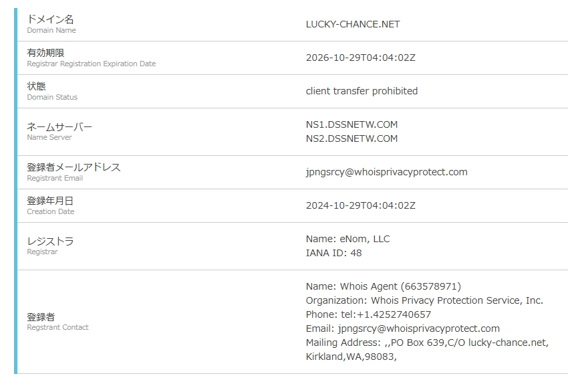The width and height of the screenshot is (588, 384).
Task: Click the 登録年月日 label
Action: [50, 201]
